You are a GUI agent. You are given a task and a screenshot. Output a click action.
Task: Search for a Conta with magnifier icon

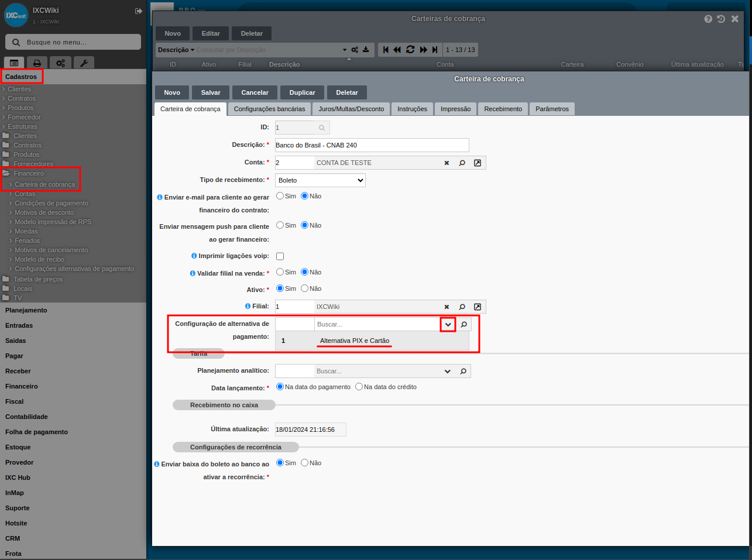(x=462, y=163)
